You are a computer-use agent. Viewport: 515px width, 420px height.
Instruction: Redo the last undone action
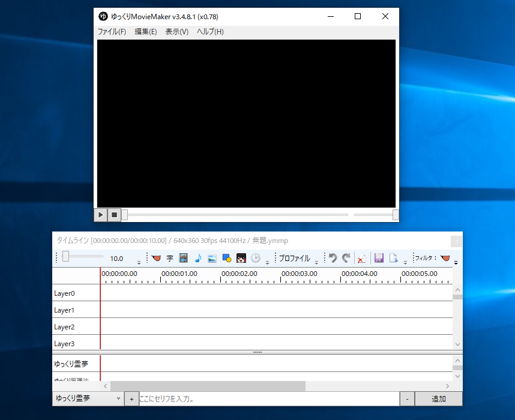(346, 258)
